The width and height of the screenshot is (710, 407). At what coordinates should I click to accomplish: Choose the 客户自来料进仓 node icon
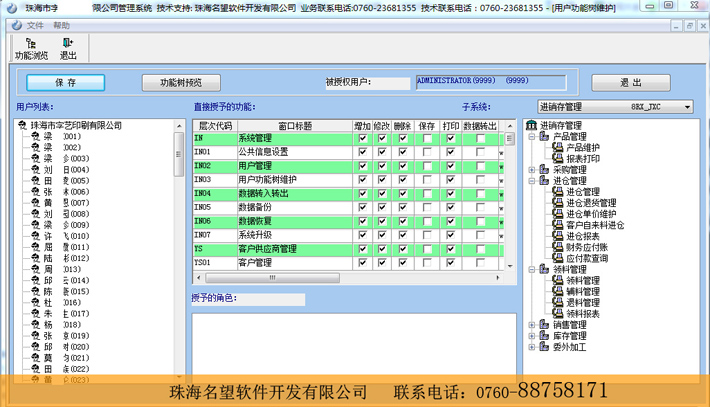pyautogui.click(x=558, y=225)
